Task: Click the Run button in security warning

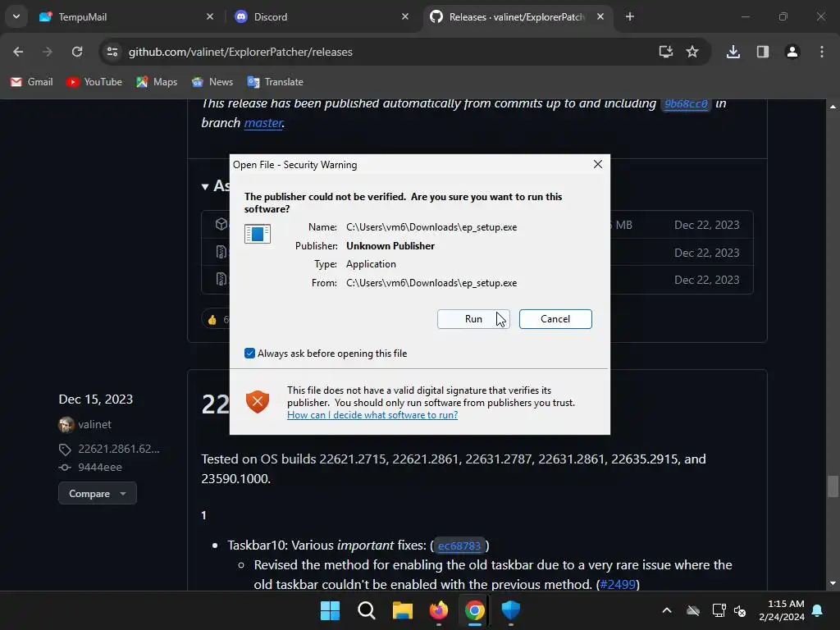Action: point(473,319)
